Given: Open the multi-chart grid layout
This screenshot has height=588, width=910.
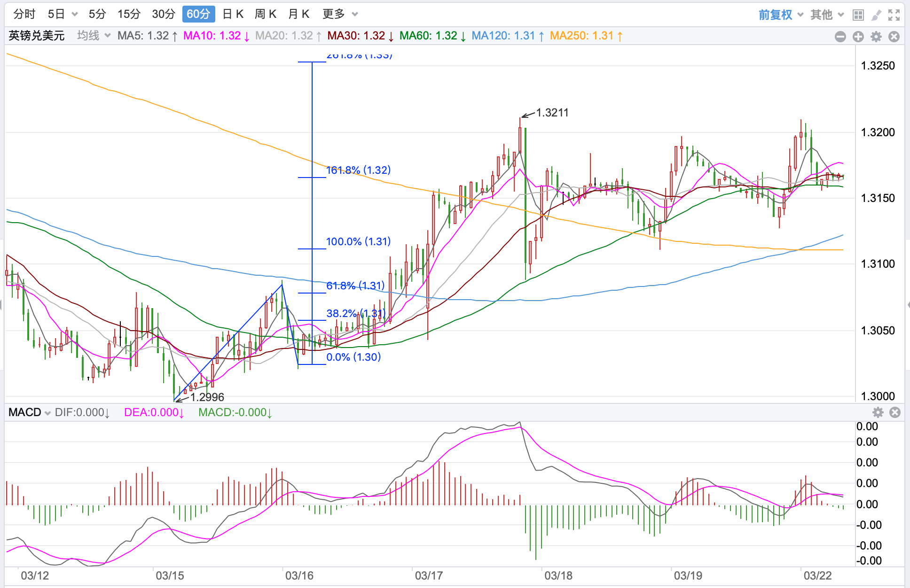Looking at the screenshot, I should tap(858, 15).
